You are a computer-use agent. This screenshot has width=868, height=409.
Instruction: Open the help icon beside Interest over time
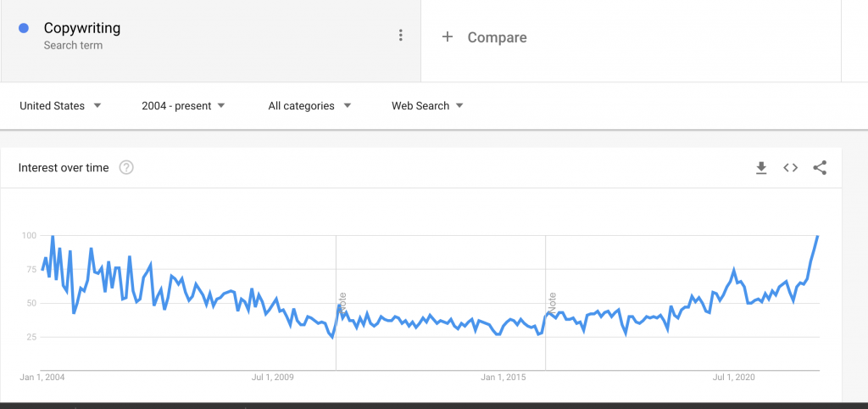pos(126,167)
